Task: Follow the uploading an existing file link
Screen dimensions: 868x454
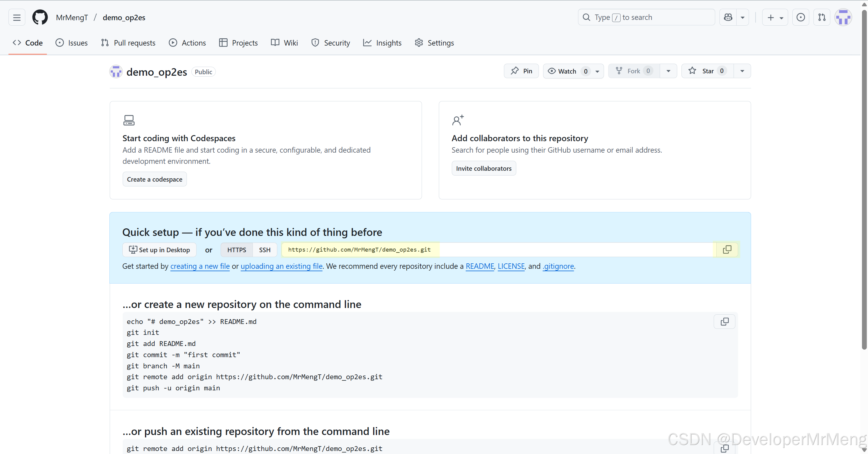Action: coord(281,266)
